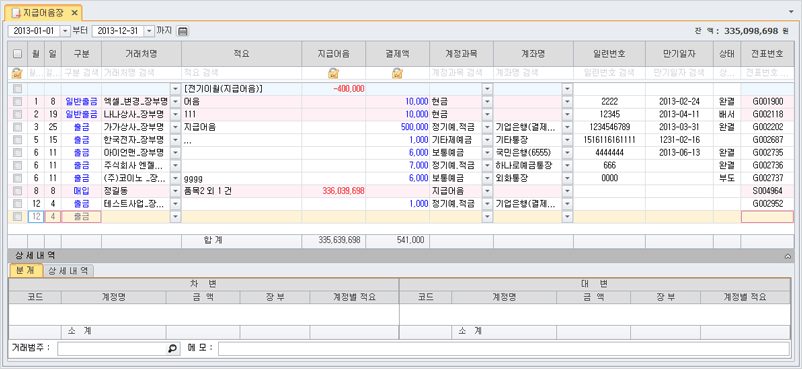Viewport: 802px width, 369px height.
Task: Click the 거래범주 input field
Action: point(118,349)
